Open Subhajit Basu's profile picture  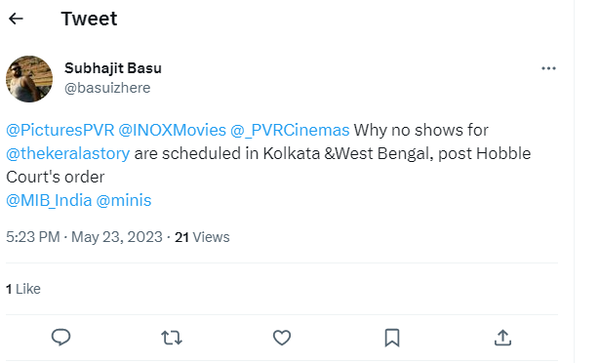point(29,79)
